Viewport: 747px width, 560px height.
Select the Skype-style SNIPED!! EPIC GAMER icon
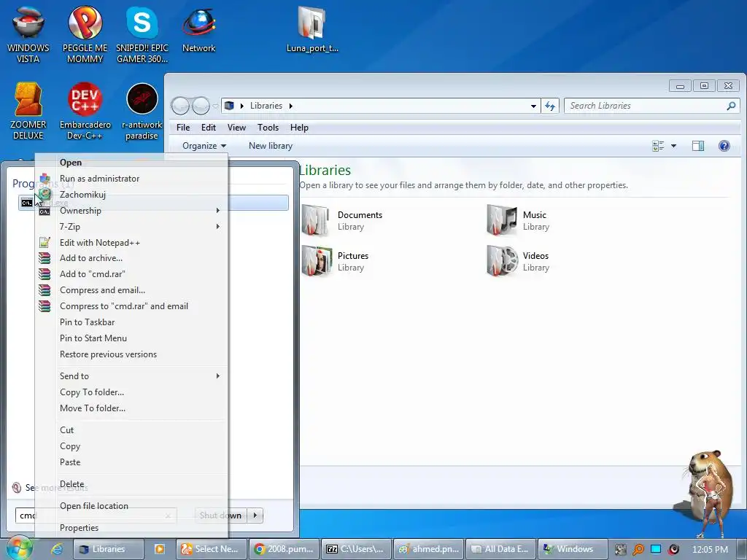click(x=142, y=34)
